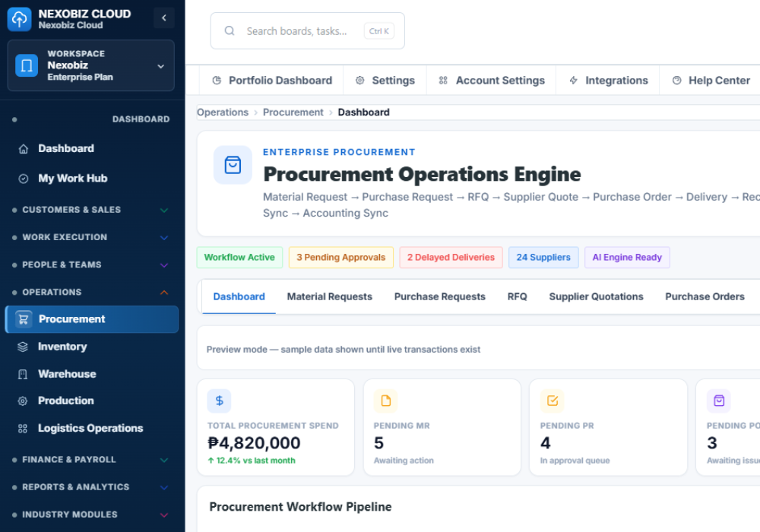Click the Dashboard home icon in sidebar
The height and width of the screenshot is (532, 760).
coord(24,149)
